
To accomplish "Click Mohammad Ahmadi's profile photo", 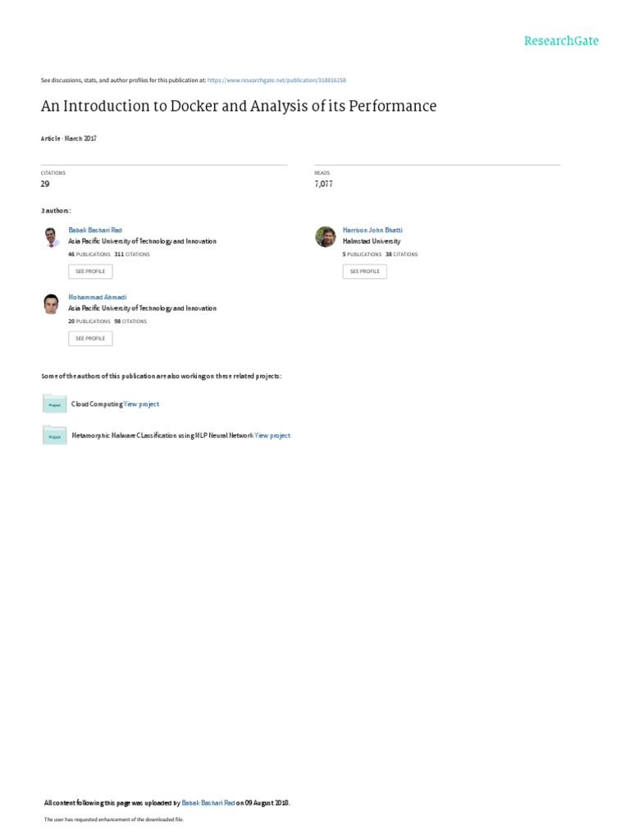I will click(x=51, y=304).
